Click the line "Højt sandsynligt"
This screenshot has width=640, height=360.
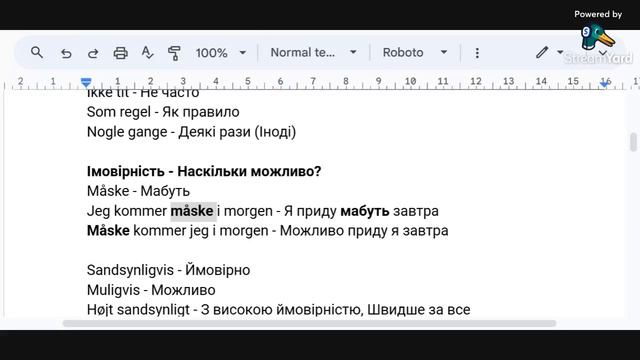[278, 310]
